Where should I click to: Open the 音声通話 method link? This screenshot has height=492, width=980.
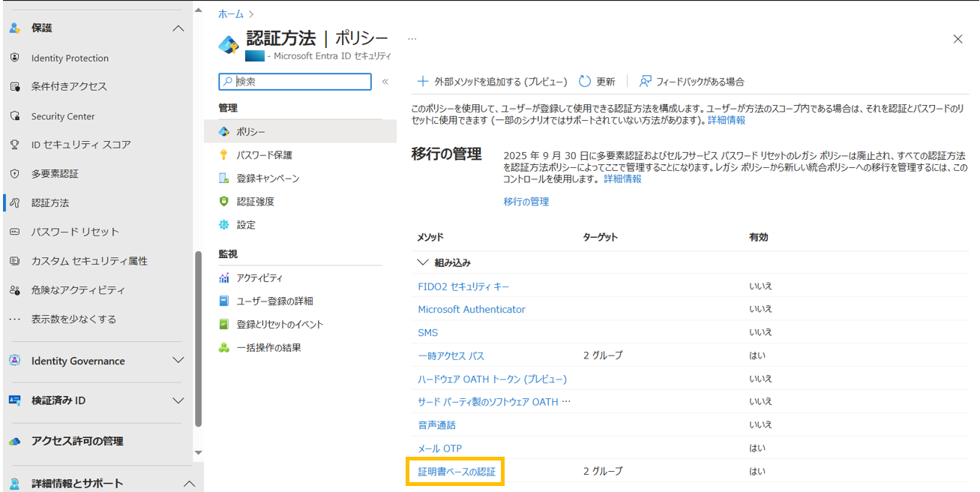pyautogui.click(x=436, y=424)
